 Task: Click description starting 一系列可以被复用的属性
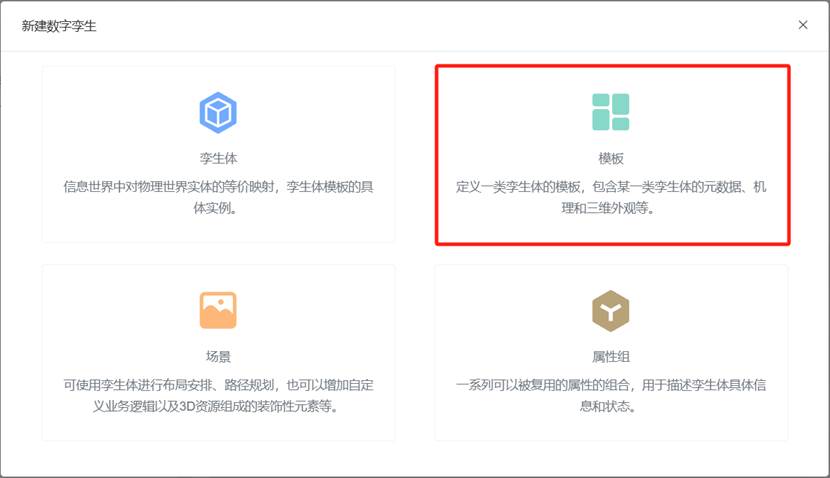point(611,395)
